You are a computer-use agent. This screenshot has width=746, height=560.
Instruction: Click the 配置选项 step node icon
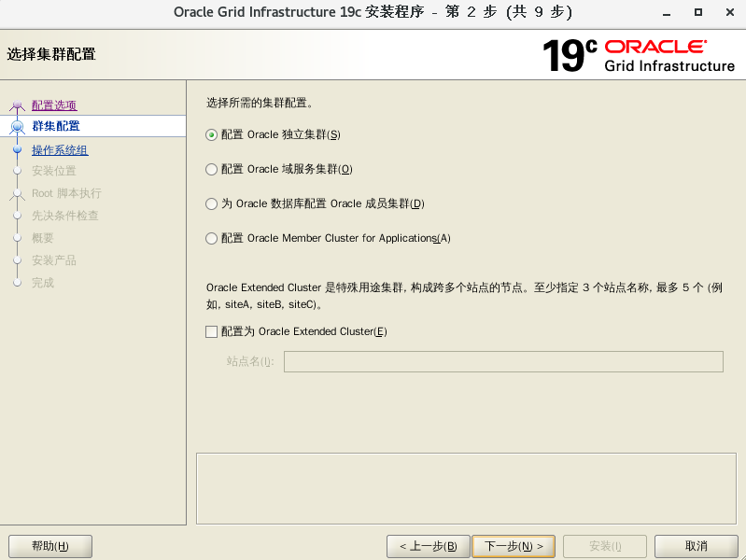pos(18,105)
